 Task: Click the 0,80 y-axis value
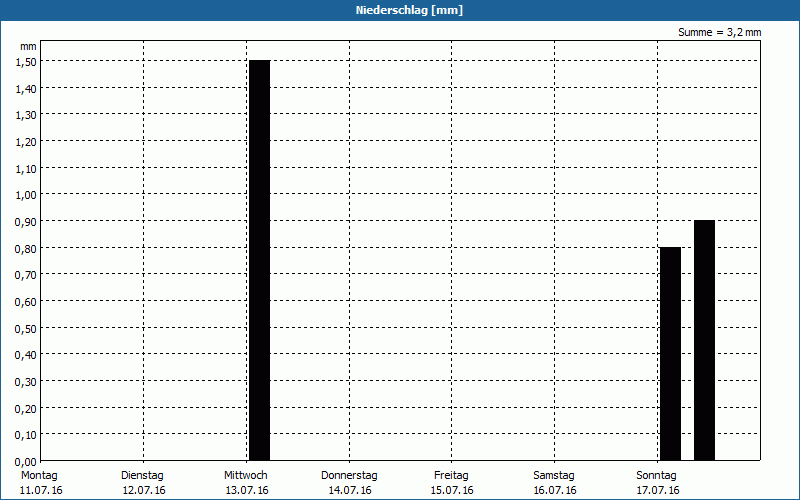[26, 249]
